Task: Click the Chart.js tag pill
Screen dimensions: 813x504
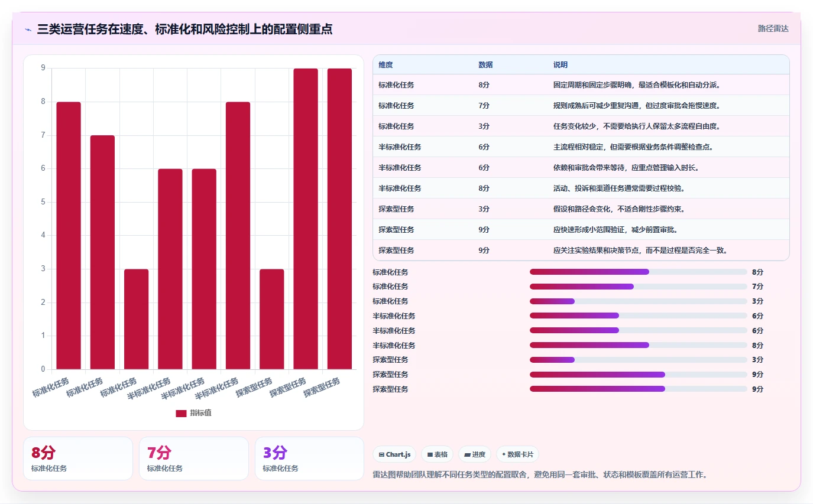Action: click(394, 454)
